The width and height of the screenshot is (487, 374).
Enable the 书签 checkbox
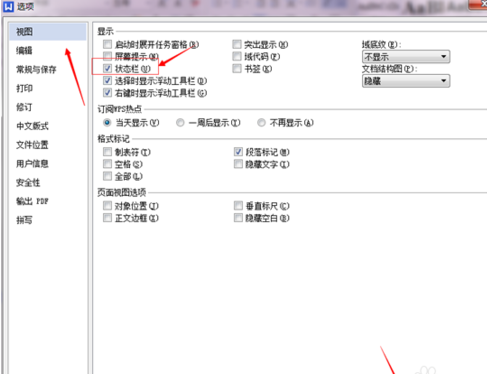point(237,68)
